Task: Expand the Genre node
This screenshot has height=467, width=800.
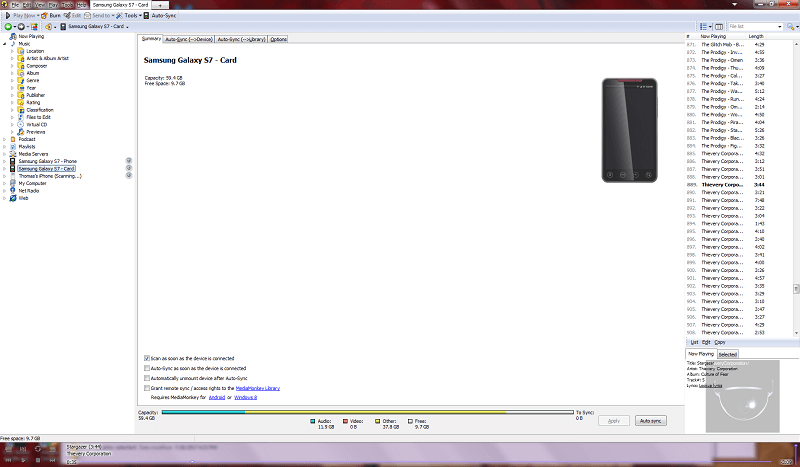Action: [13, 81]
